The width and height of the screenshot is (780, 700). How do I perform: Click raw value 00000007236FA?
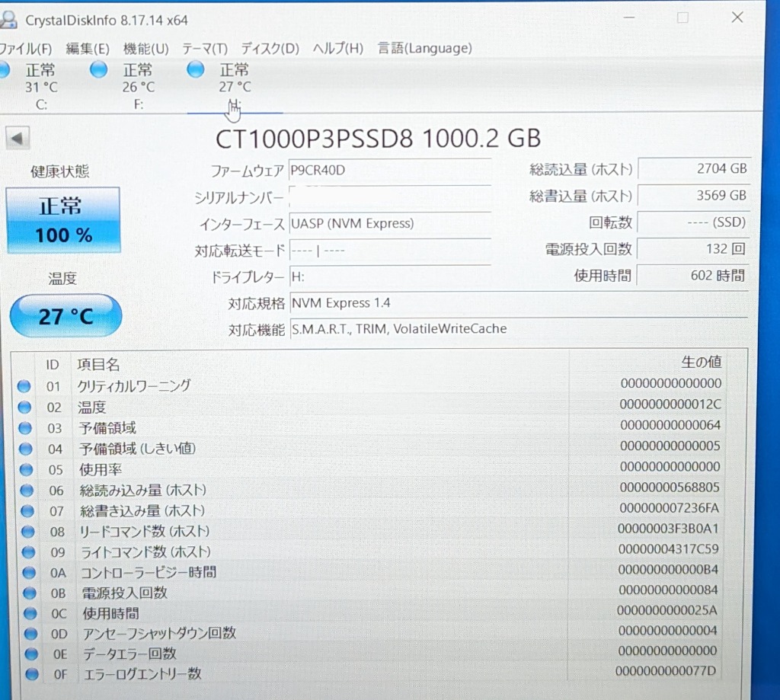pos(669,508)
